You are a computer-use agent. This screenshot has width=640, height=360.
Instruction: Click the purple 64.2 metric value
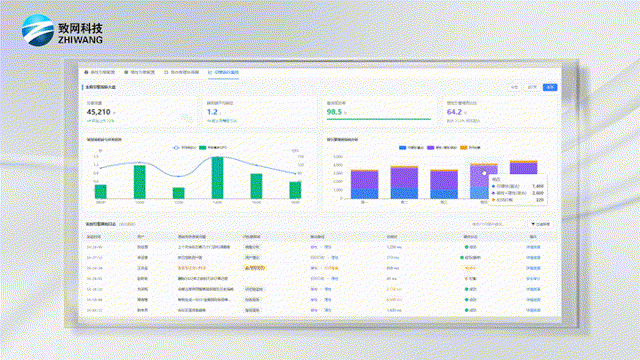pyautogui.click(x=454, y=112)
